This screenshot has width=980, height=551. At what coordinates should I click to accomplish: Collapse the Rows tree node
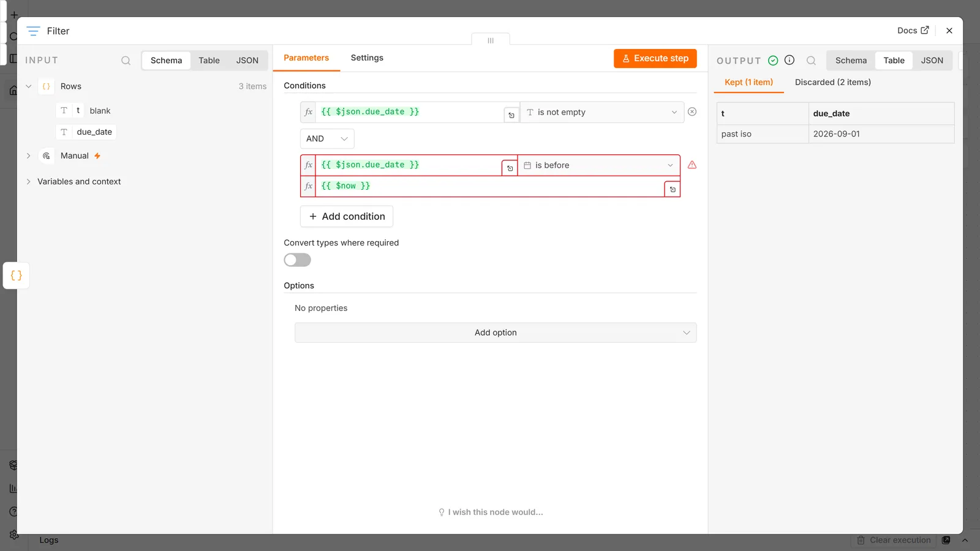tap(28, 86)
